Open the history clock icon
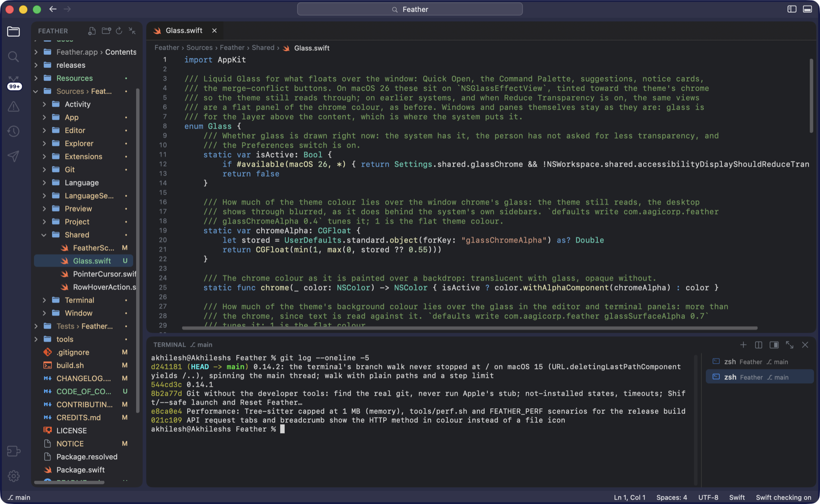 pyautogui.click(x=14, y=132)
